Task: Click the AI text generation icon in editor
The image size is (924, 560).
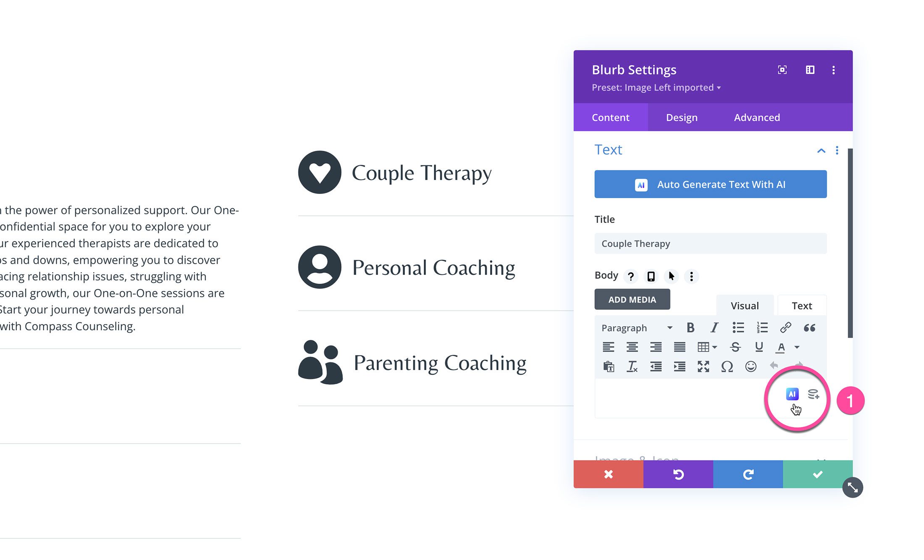Action: coord(793,395)
